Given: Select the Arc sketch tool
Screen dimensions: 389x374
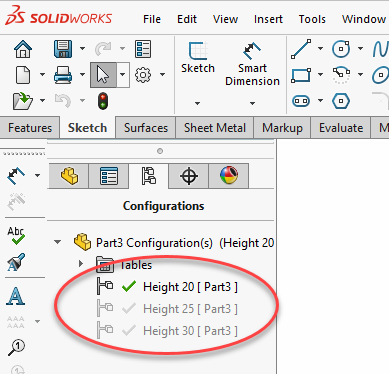Looking at the screenshot, I should pyautogui.click(x=341, y=75).
